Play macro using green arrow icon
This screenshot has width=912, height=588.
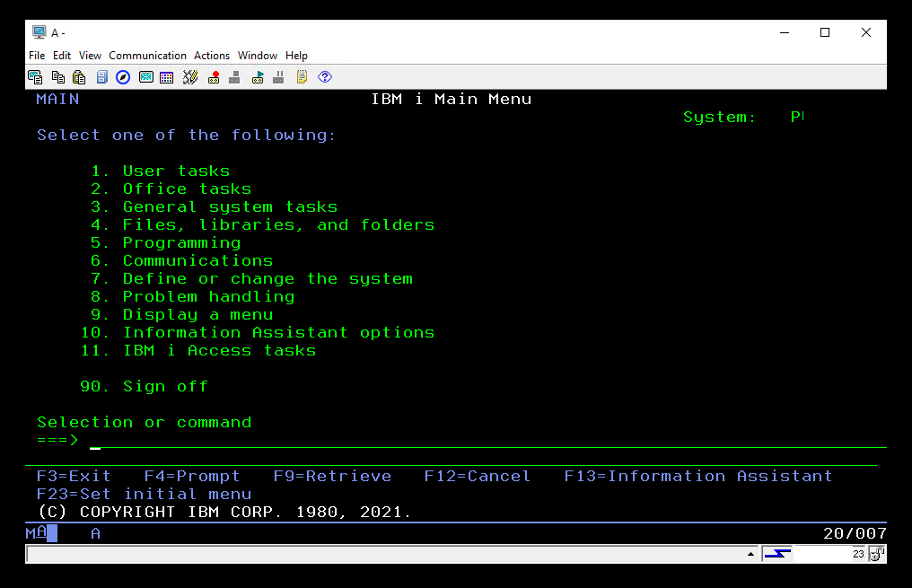click(x=258, y=77)
